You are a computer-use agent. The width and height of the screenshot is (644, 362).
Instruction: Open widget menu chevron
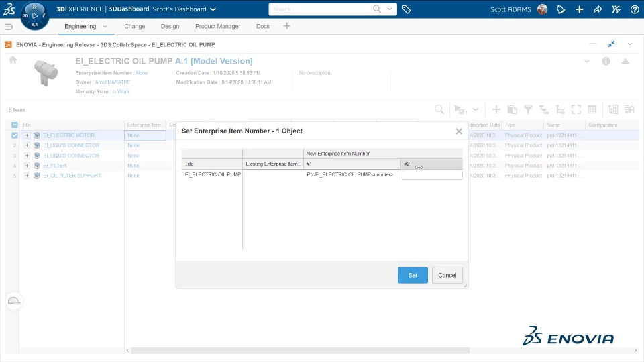coord(630,44)
